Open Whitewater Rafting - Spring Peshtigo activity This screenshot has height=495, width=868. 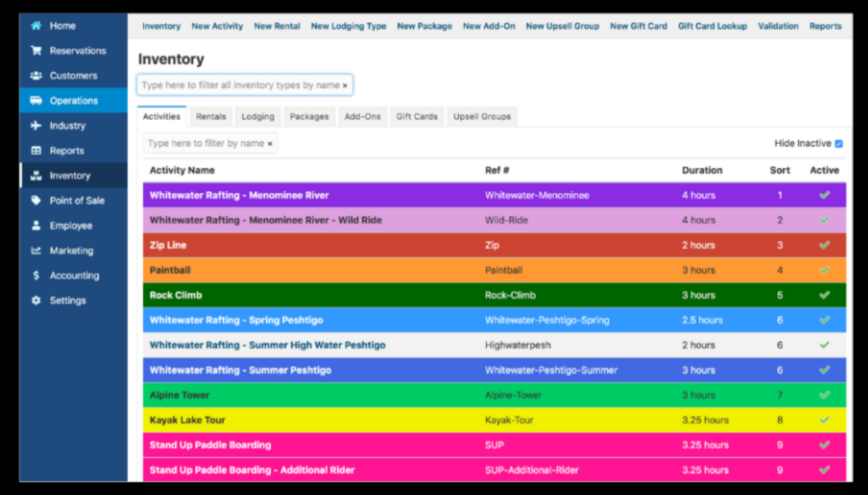[236, 320]
